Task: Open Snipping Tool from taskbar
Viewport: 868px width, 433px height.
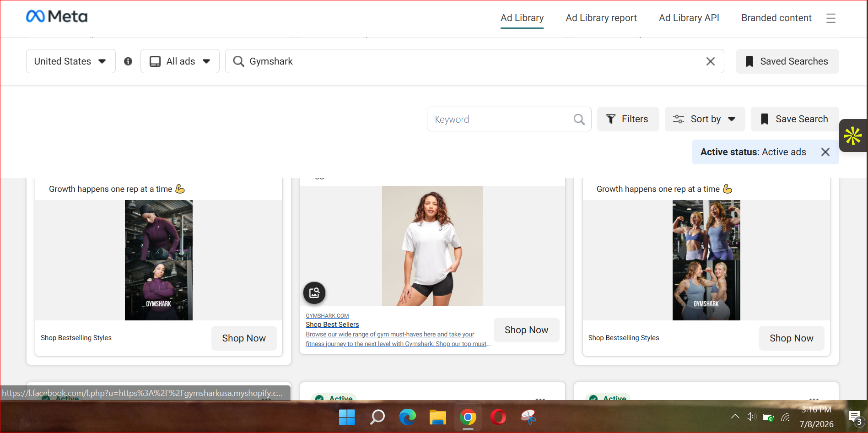Action: [528, 417]
